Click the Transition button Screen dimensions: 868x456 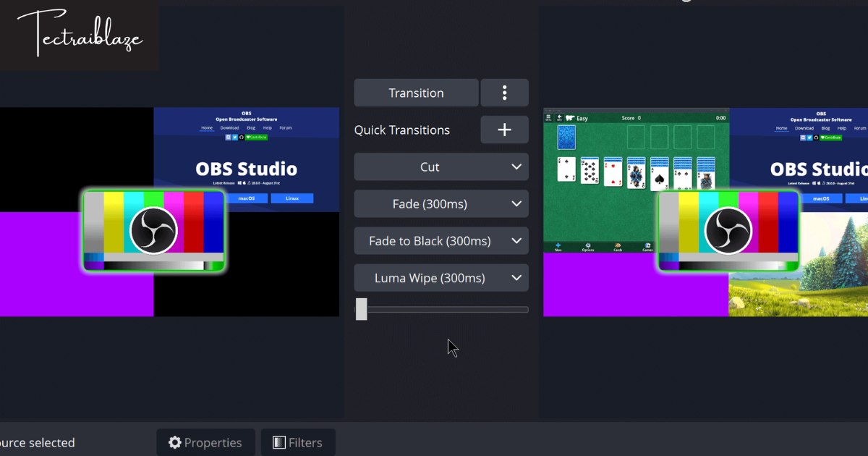(416, 93)
